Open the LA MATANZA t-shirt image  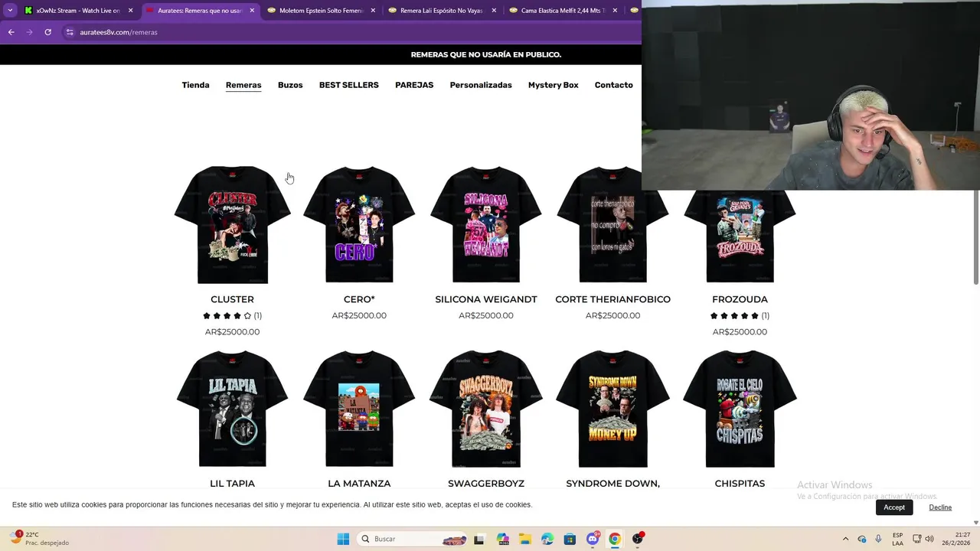359,409
